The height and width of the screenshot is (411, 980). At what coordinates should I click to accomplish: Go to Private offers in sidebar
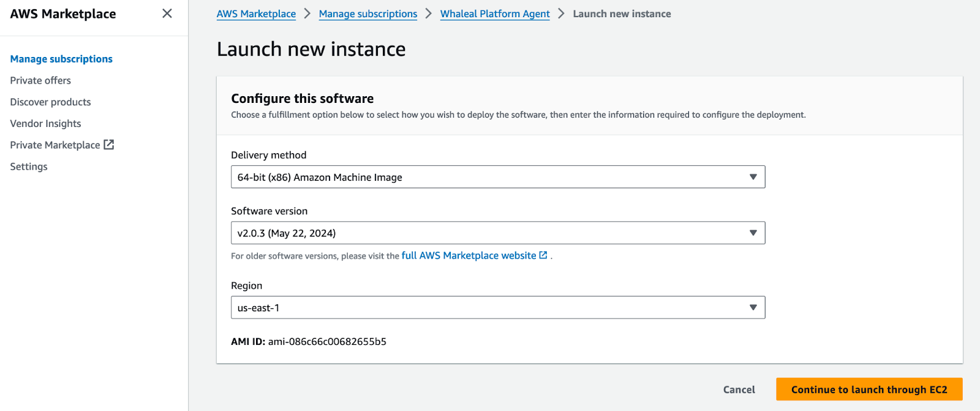coord(40,80)
